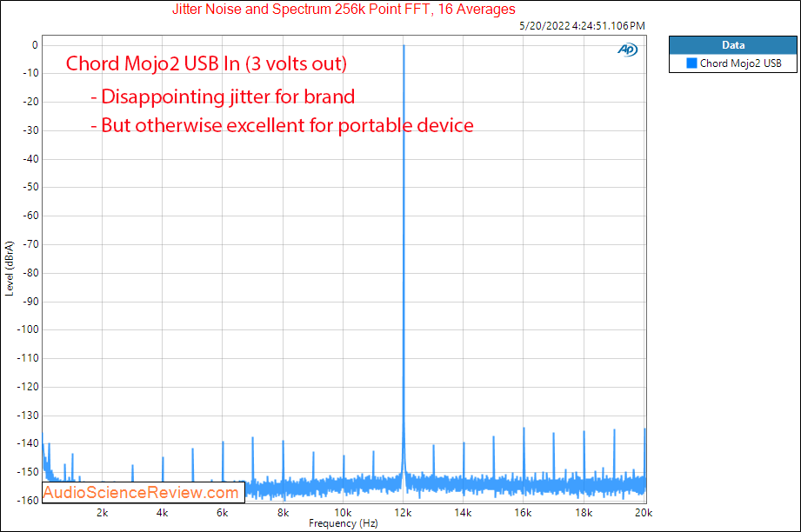Click the "10k" frequency axis tick label

point(343,513)
